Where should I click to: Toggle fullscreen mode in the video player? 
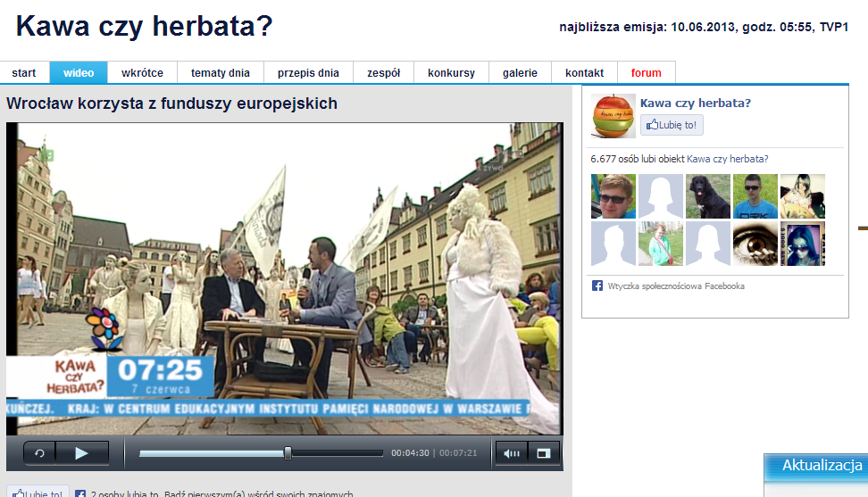(x=544, y=453)
